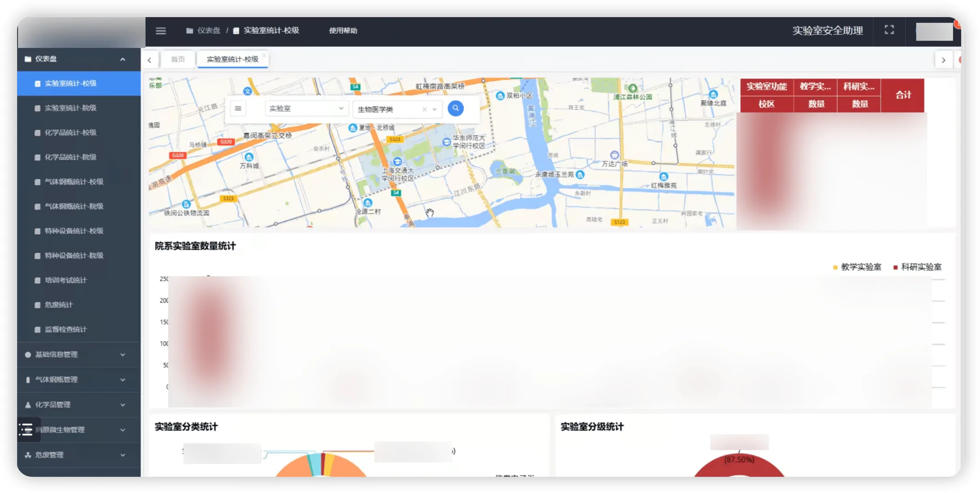This screenshot has height=493, width=980.
Task: Expand the 化学品管理 menu
Action: [x=75, y=405]
